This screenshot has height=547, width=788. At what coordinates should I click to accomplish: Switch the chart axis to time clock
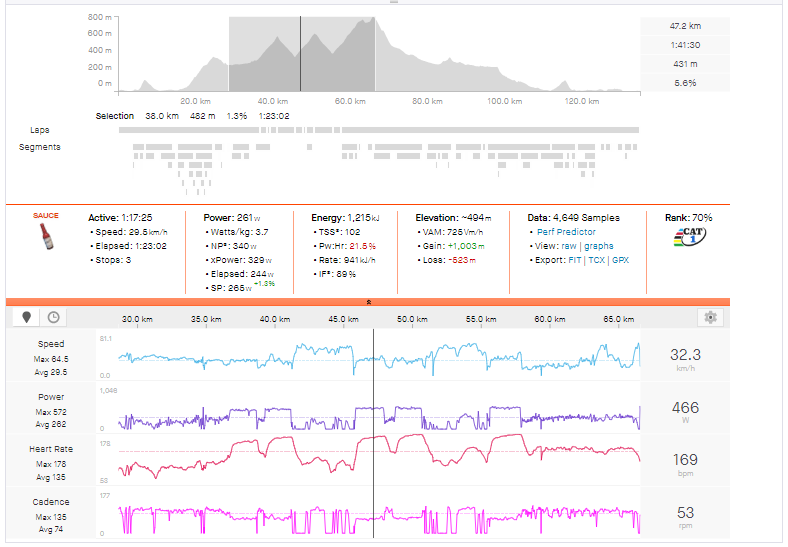point(52,317)
